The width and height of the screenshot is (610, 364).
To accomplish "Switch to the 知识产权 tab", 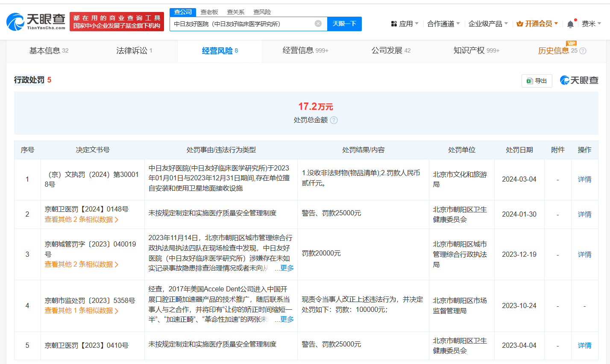I will click(476, 51).
